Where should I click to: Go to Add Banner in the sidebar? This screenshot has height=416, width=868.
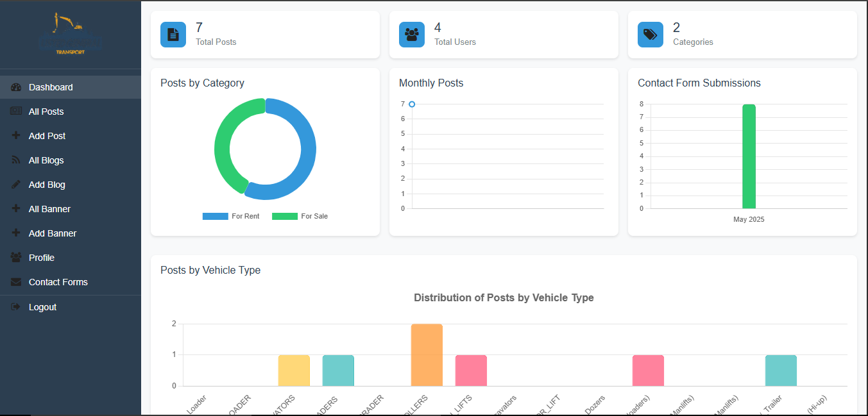click(71, 233)
